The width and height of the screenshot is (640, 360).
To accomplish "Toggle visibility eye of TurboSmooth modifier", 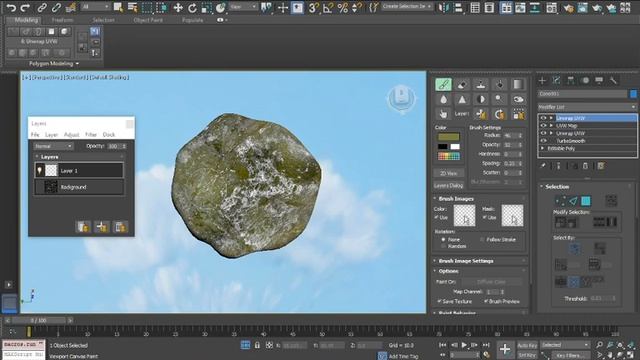I will pos(543,141).
